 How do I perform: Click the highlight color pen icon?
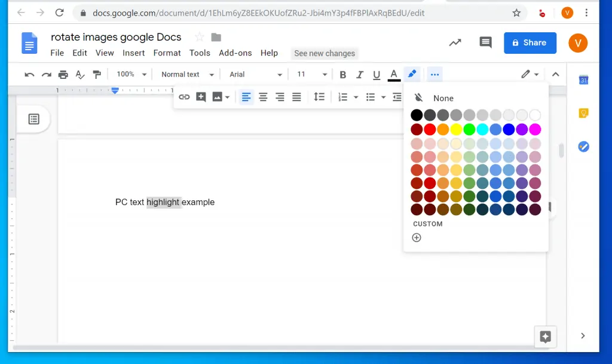[x=412, y=74]
